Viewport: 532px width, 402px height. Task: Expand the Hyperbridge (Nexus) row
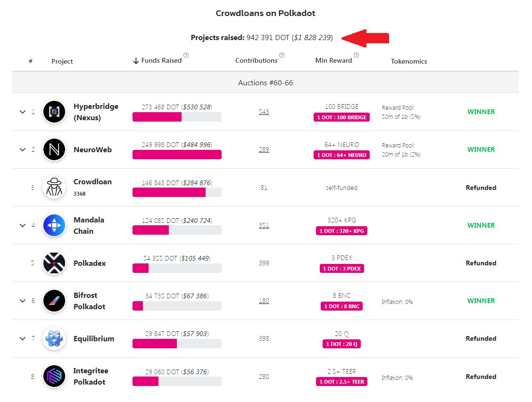[22, 112]
